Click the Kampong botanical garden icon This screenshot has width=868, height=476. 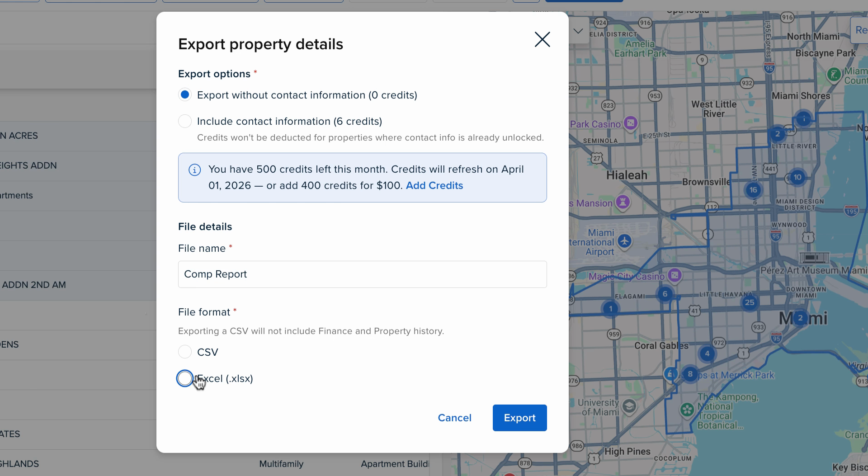[x=687, y=410]
